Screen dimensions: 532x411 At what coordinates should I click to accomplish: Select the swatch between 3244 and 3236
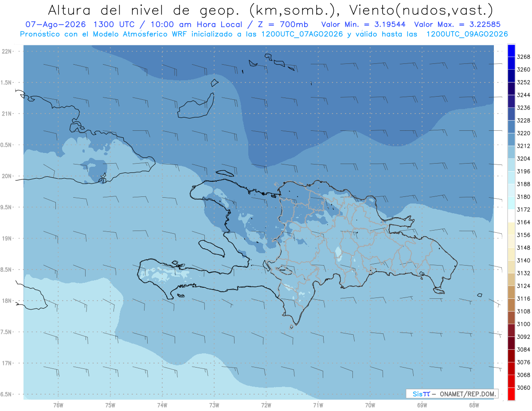click(511, 101)
